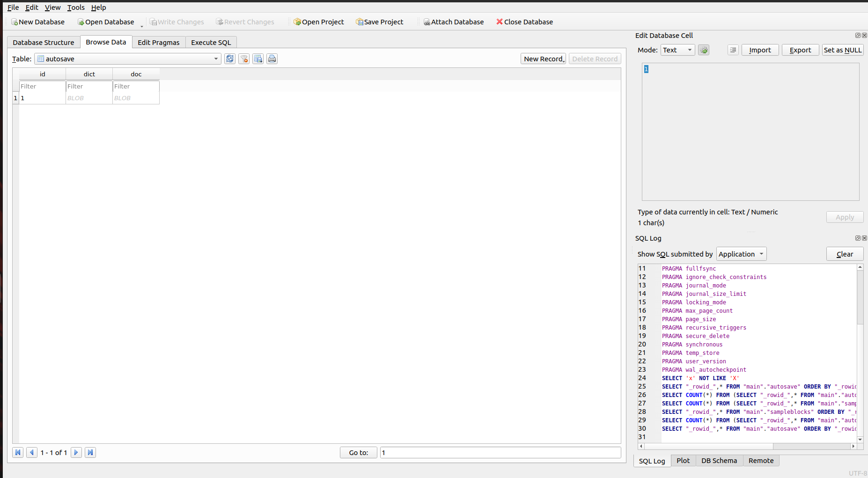Sort by the doc column header

[136, 74]
